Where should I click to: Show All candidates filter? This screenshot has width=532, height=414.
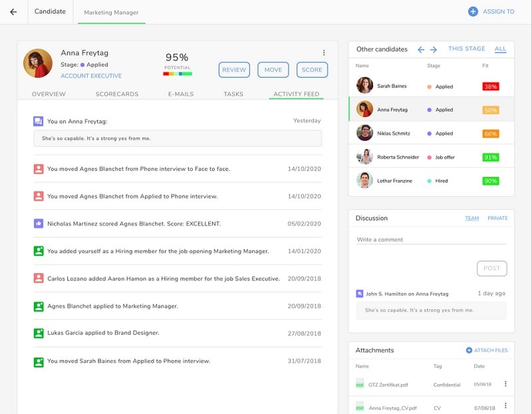coord(500,49)
